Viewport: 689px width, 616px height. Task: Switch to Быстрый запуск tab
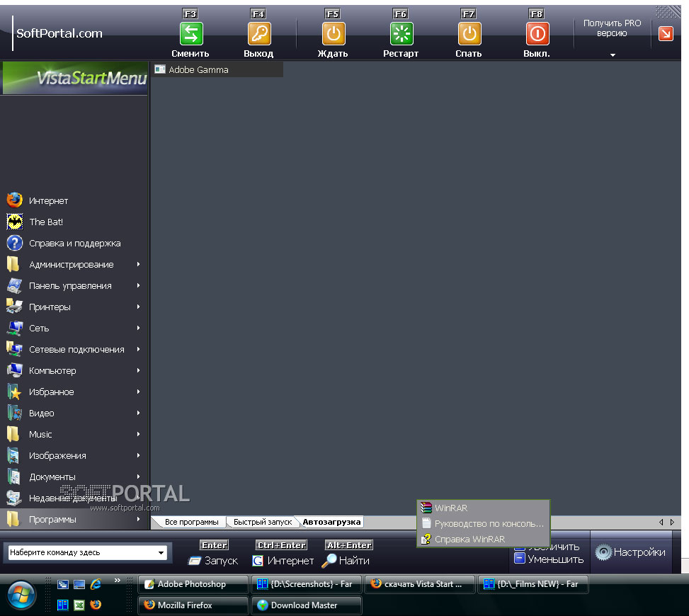pyautogui.click(x=262, y=522)
